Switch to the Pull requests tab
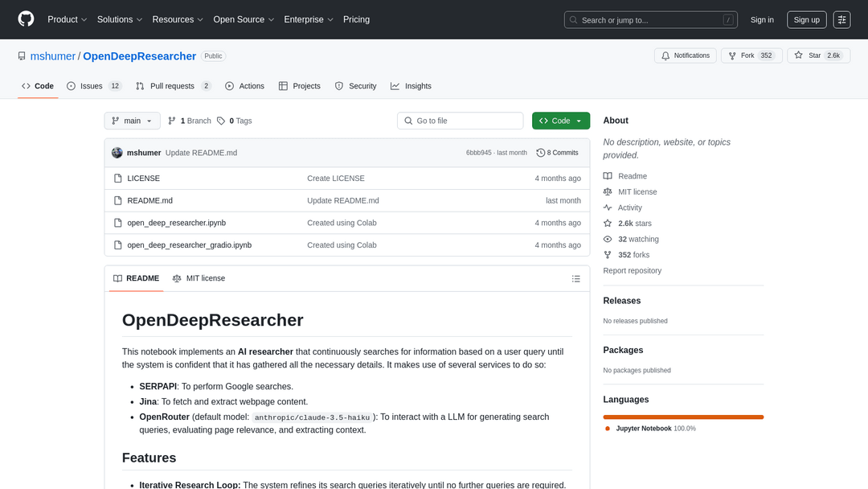The image size is (868, 489). 174,86
